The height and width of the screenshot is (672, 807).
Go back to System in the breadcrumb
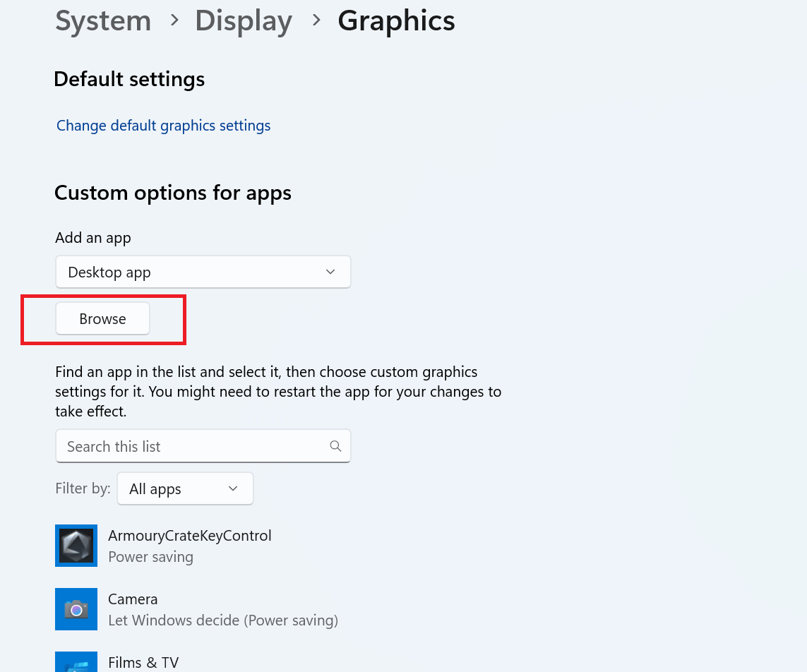[x=103, y=21]
